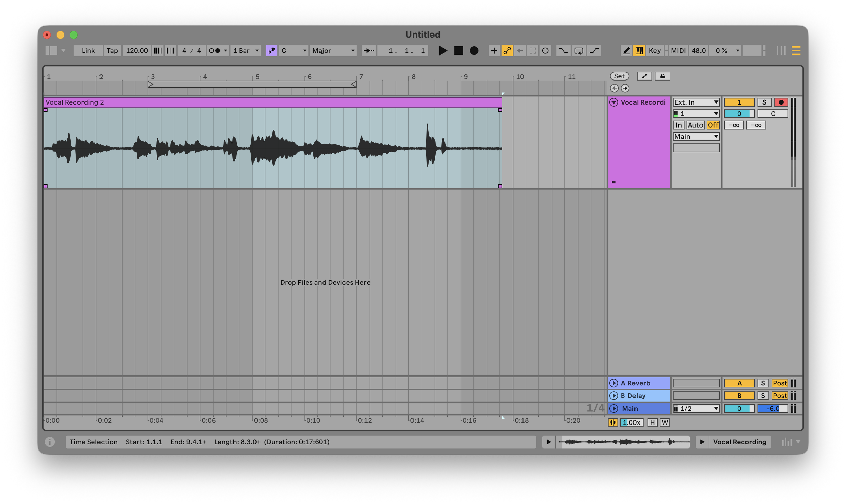This screenshot has width=846, height=504.
Task: Click the Re-Enable Automation arrow icon
Action: pos(520,51)
